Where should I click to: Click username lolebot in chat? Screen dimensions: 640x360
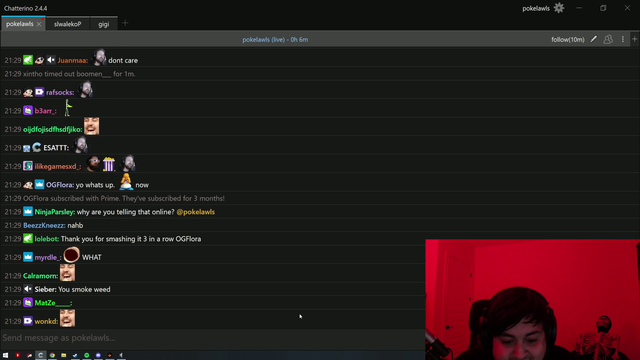pyautogui.click(x=47, y=239)
